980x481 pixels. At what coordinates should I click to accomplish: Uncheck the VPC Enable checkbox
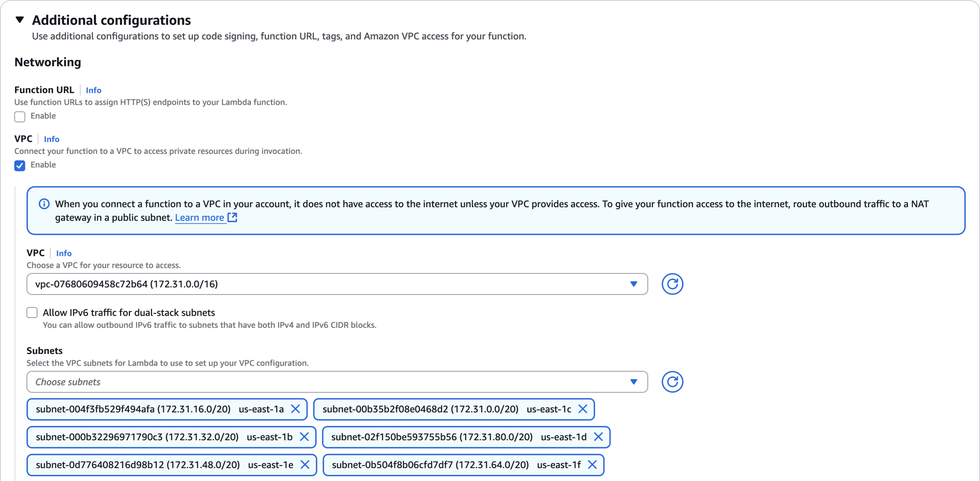20,166
